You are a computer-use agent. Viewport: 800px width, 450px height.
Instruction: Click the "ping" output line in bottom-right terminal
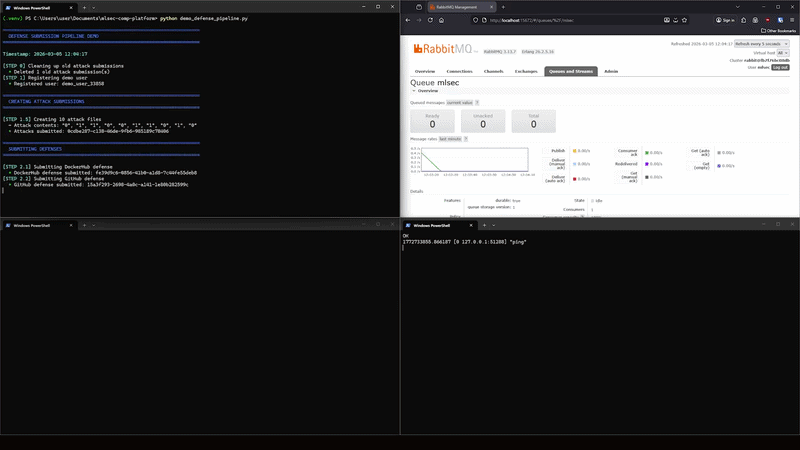pos(464,242)
